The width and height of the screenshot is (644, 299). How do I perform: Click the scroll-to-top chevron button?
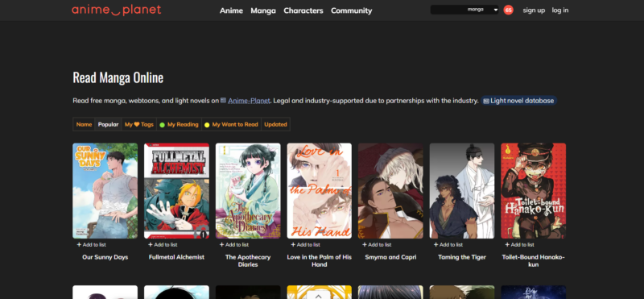coord(319,295)
